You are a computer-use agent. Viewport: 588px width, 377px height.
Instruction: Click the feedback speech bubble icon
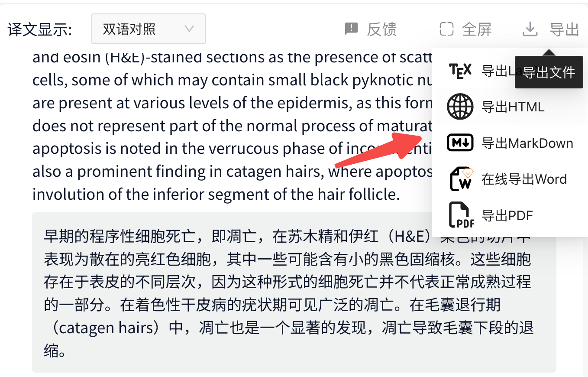pyautogui.click(x=351, y=29)
